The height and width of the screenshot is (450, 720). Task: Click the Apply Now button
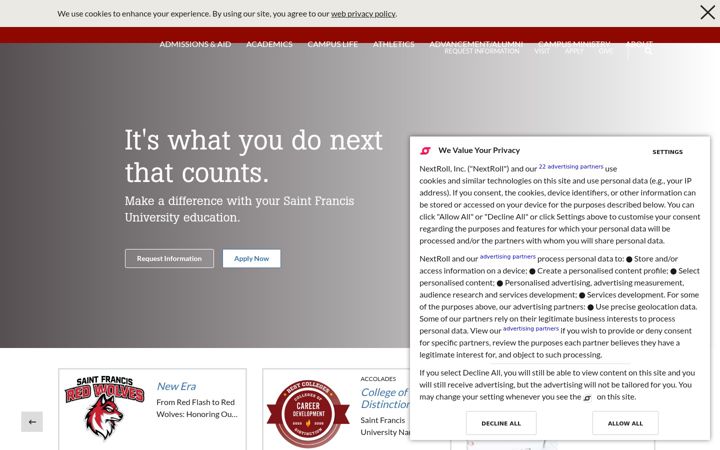252,259
